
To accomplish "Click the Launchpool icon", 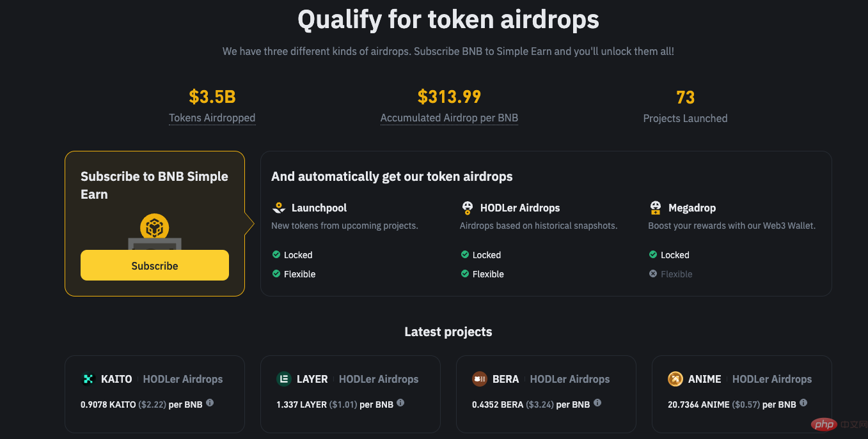I will click(x=278, y=208).
